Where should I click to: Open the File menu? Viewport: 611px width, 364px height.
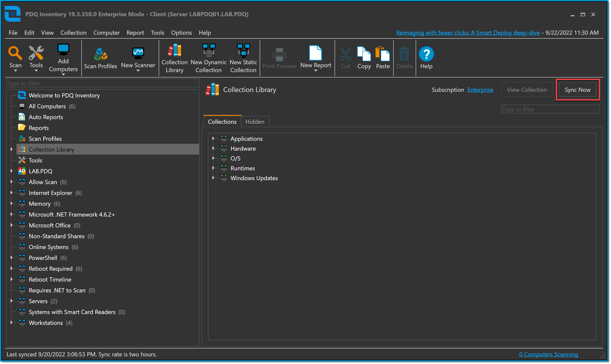click(13, 33)
